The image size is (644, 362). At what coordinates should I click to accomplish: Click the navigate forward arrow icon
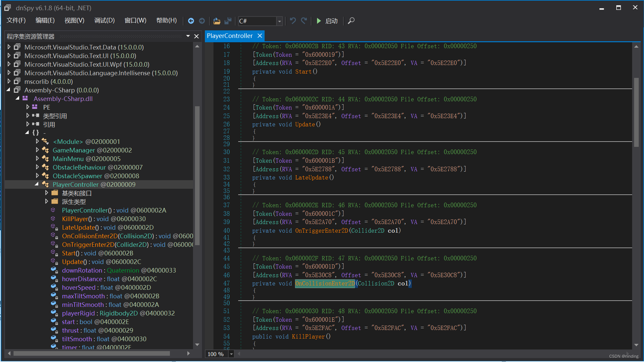pos(202,21)
